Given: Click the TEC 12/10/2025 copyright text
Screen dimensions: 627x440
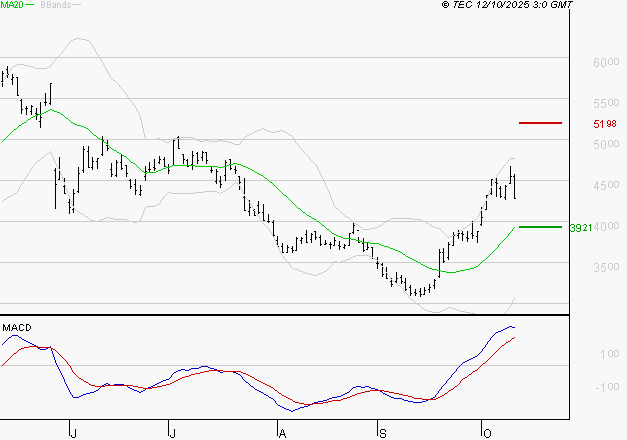Looking at the screenshot, I should 507,5.
